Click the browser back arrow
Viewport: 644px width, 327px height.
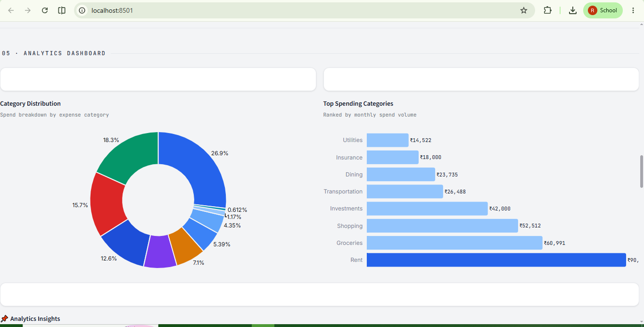11,10
